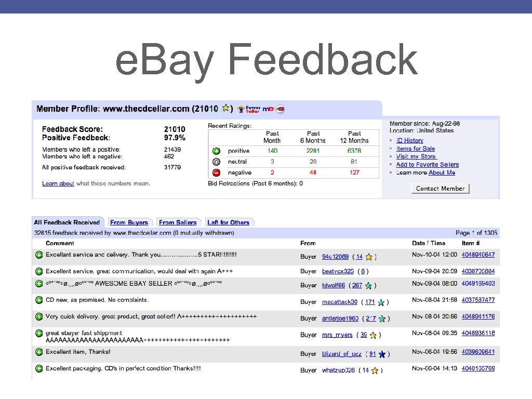Open the Items for Sale link
Viewport: 532px width, 399px height.
416,149
